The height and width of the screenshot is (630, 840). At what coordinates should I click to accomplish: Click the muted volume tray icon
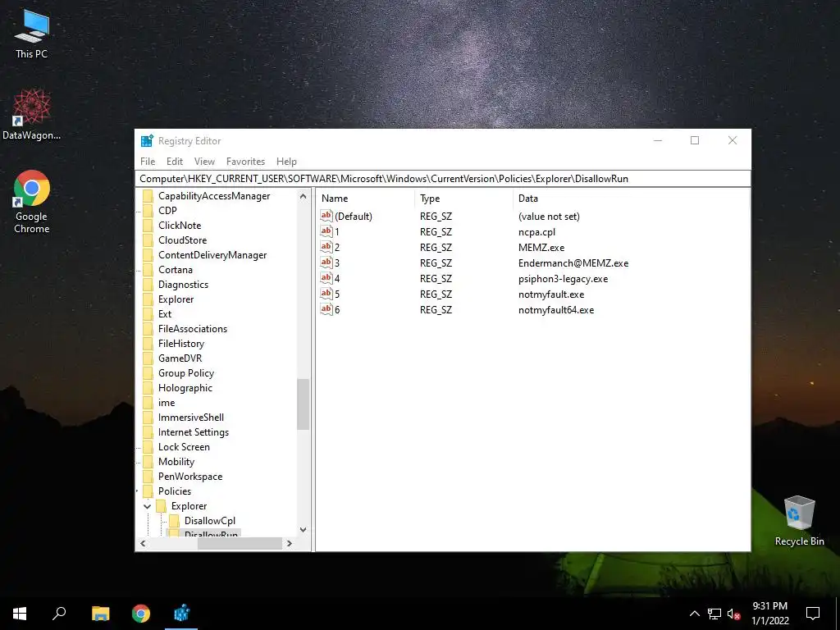(733, 614)
